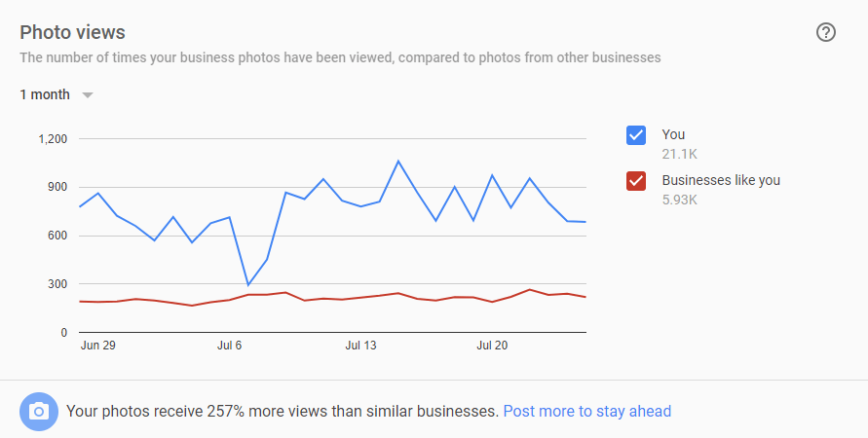Click the Photo views heading
868x438 pixels.
72,33
